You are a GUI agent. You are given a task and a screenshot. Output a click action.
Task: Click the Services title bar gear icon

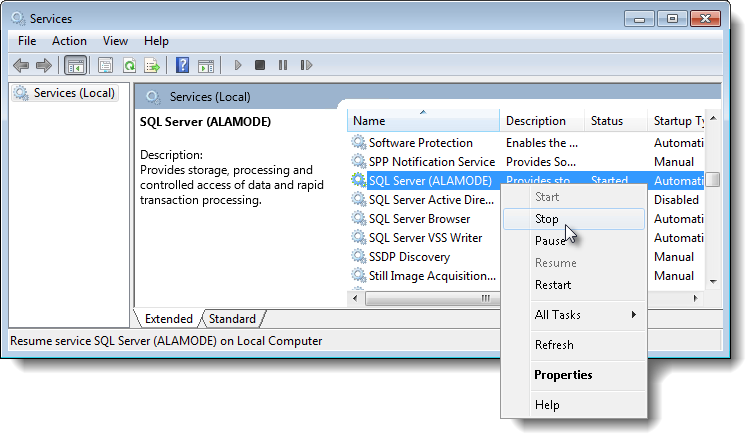point(18,18)
